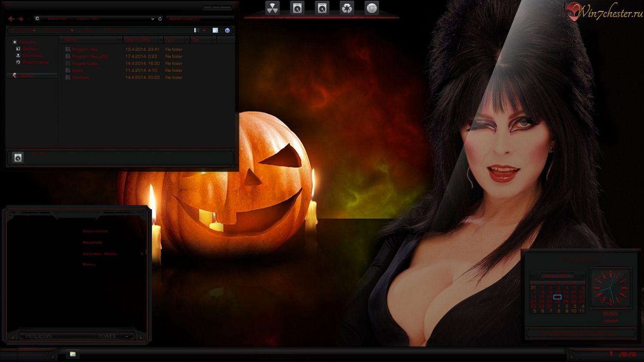Select Desktop in Explorer Favorites
Image resolution: width=644 pixels, height=362 pixels.
click(x=30, y=49)
